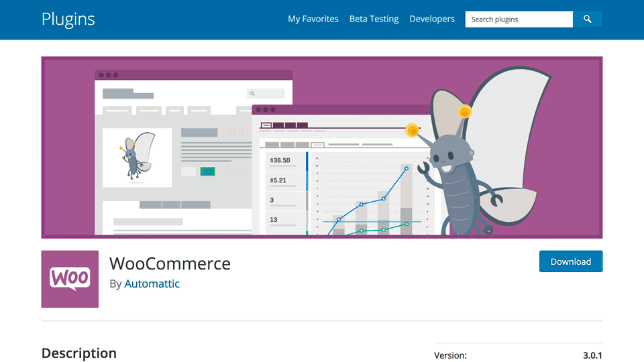Focus the Search plugins field
Image resolution: width=644 pixels, height=362 pixels.
[x=519, y=19]
